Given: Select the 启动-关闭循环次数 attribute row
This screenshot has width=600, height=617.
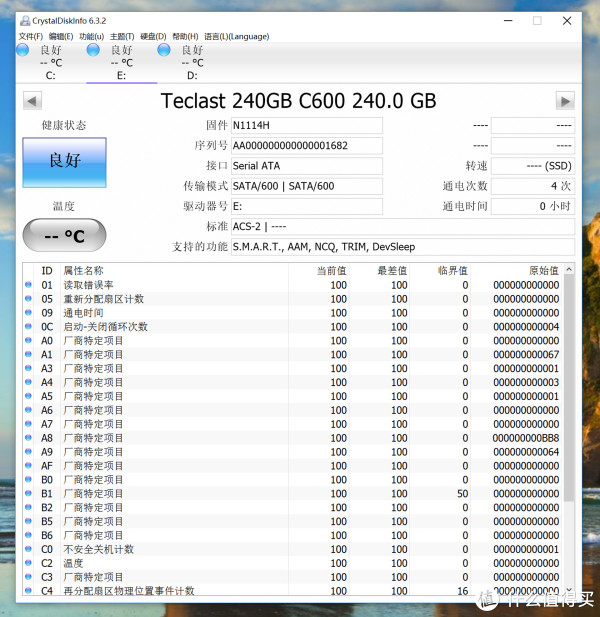Looking at the screenshot, I should tap(293, 327).
